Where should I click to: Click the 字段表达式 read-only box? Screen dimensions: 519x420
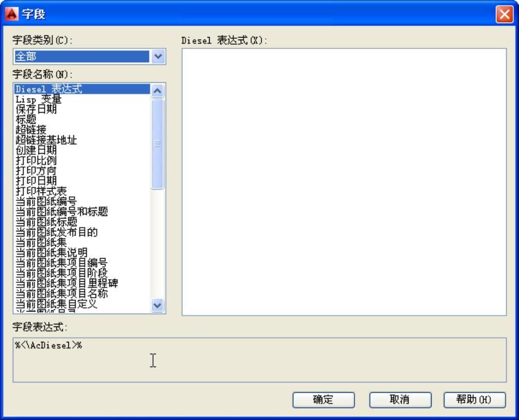259,360
